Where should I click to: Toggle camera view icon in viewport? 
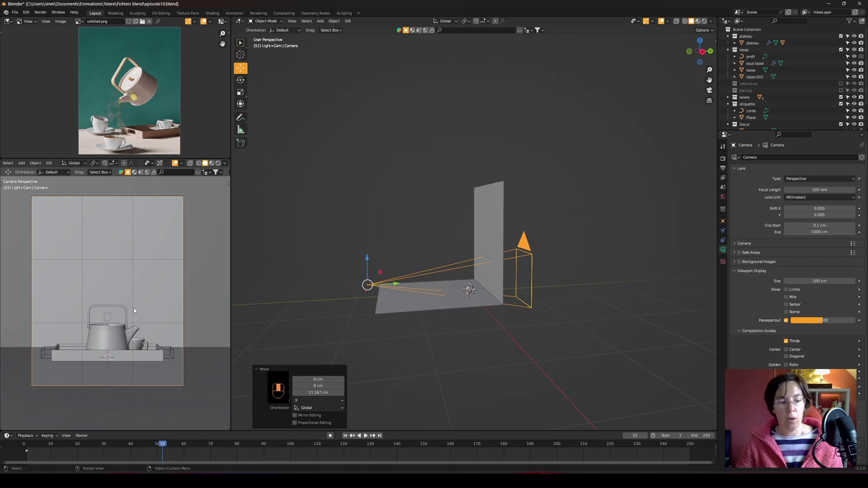point(709,90)
